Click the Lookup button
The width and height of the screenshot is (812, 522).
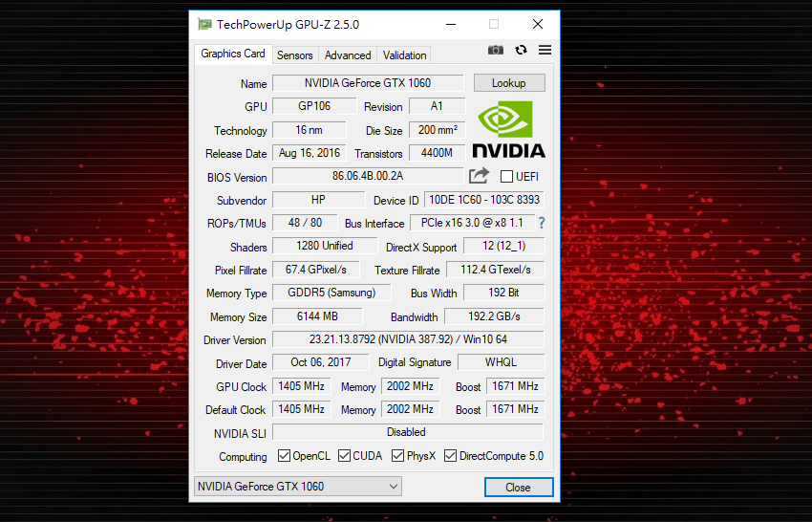coord(509,83)
